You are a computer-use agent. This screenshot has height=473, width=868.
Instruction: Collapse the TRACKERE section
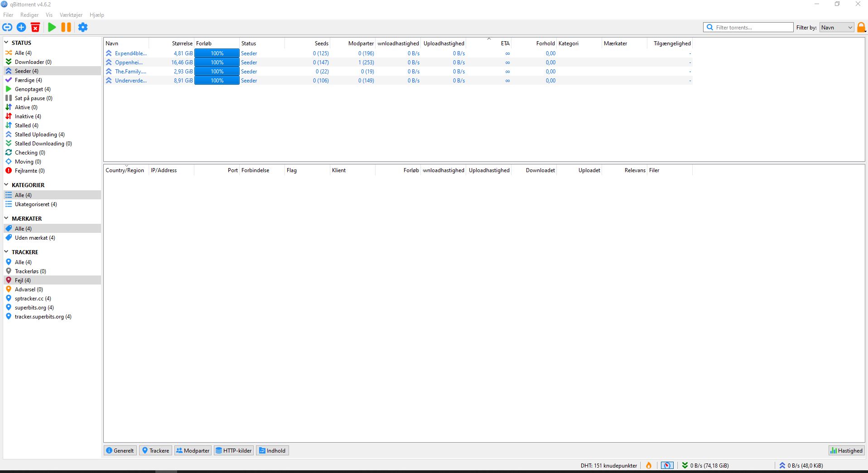click(6, 252)
